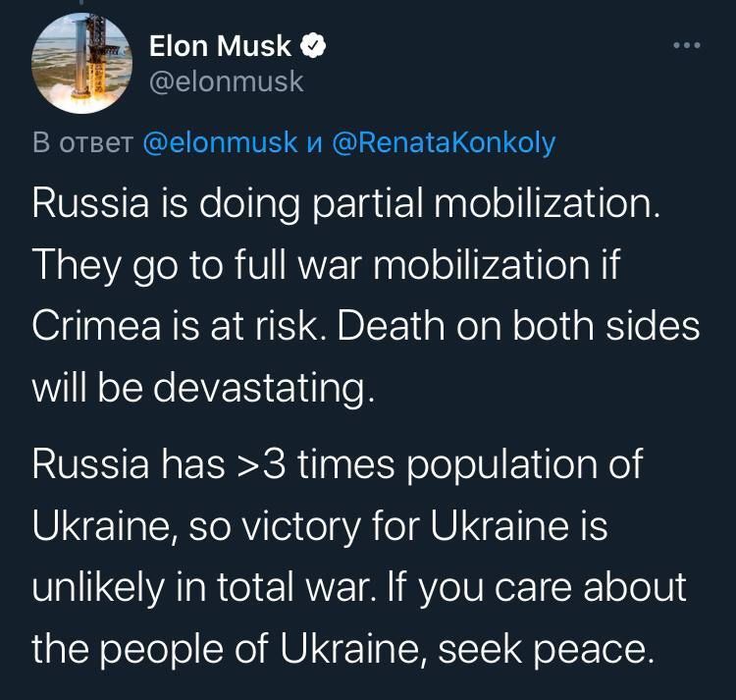Click the line "unlikely in total war. If you care about"
The height and width of the screenshot is (700, 736).
pyautogui.click(x=358, y=586)
